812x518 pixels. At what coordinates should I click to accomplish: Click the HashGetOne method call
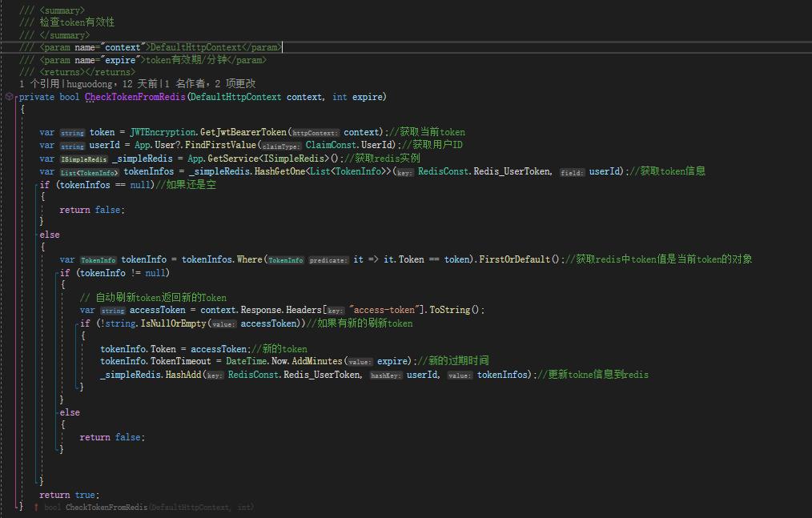(282, 171)
